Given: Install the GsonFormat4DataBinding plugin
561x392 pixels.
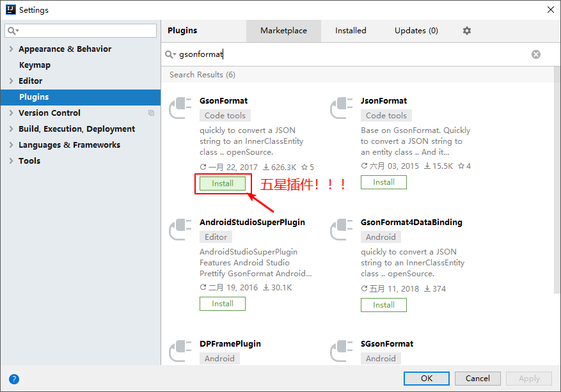Looking at the screenshot, I should (x=384, y=305).
